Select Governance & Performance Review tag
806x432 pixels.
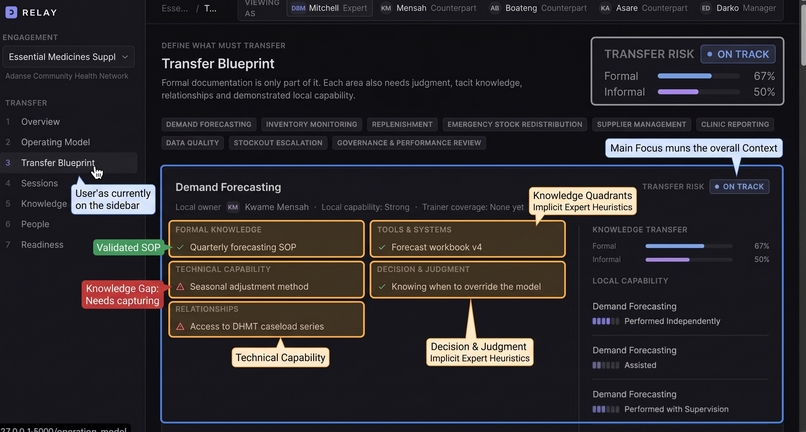(x=409, y=143)
